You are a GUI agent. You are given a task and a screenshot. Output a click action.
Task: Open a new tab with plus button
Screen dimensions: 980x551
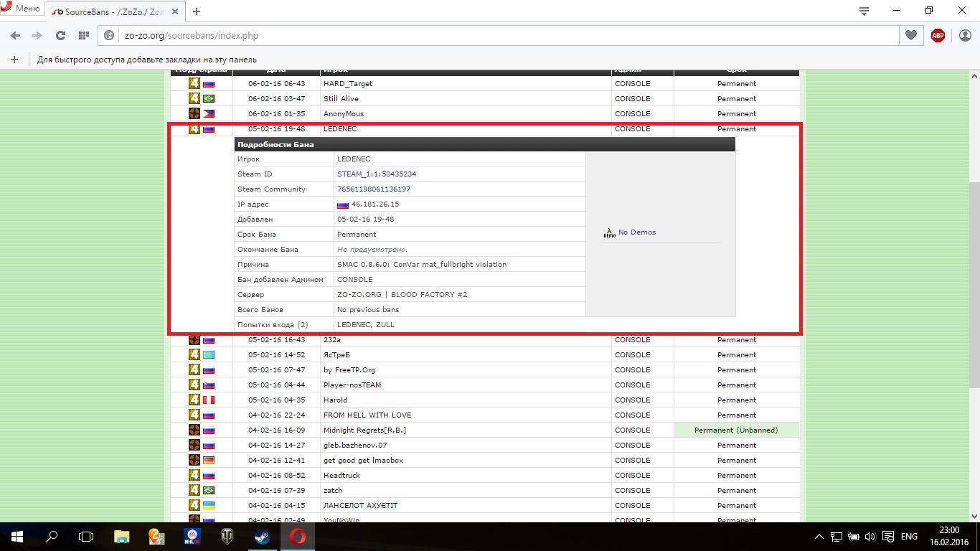pyautogui.click(x=197, y=11)
